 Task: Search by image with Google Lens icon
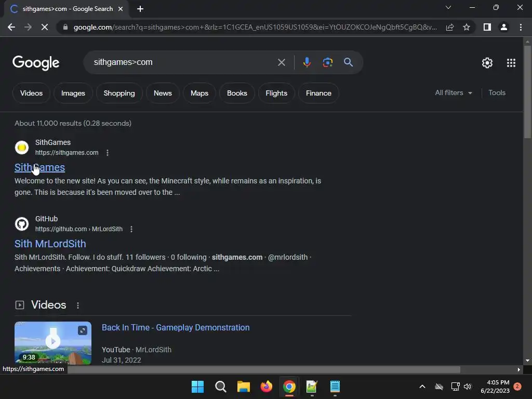click(327, 62)
